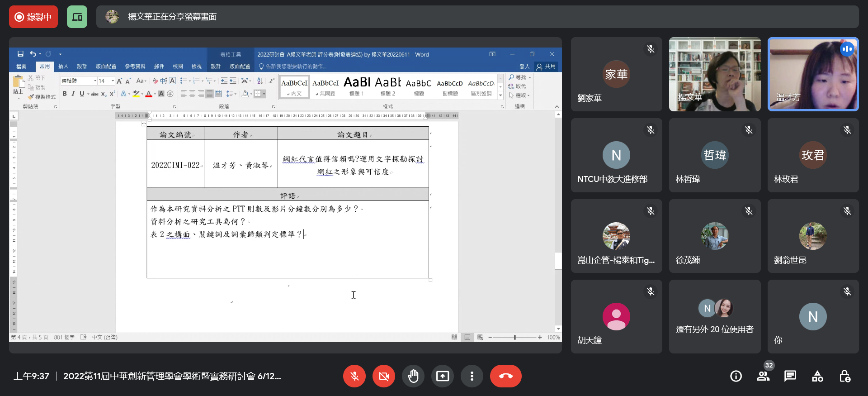
Task: Expand the styles gallery more arrow
Action: point(500,95)
